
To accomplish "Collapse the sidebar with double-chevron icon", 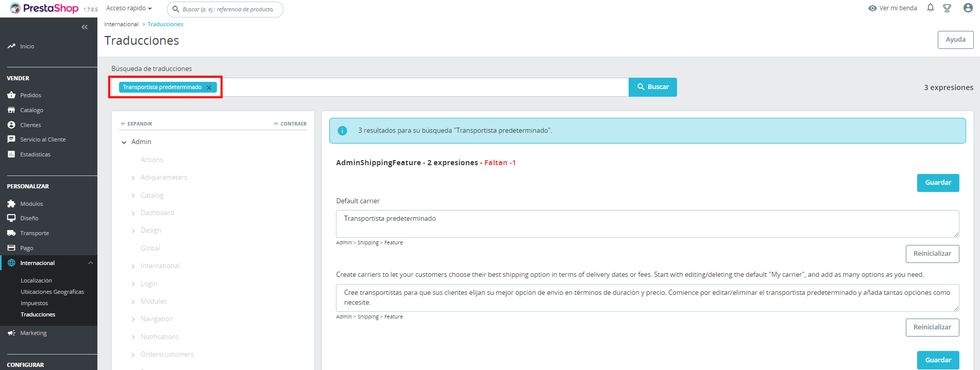I will (85, 27).
